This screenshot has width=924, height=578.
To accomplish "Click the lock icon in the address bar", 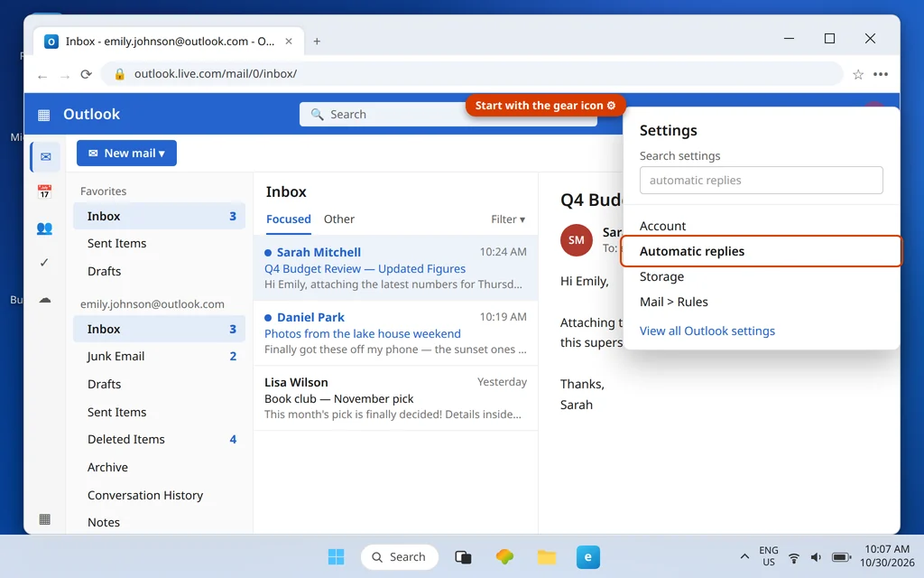I will 120,74.
